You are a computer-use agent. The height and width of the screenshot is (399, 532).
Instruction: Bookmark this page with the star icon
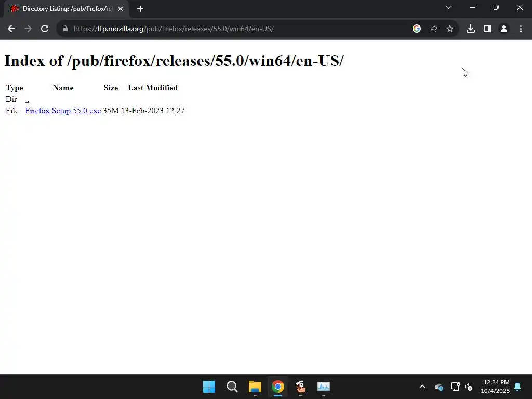tap(450, 29)
